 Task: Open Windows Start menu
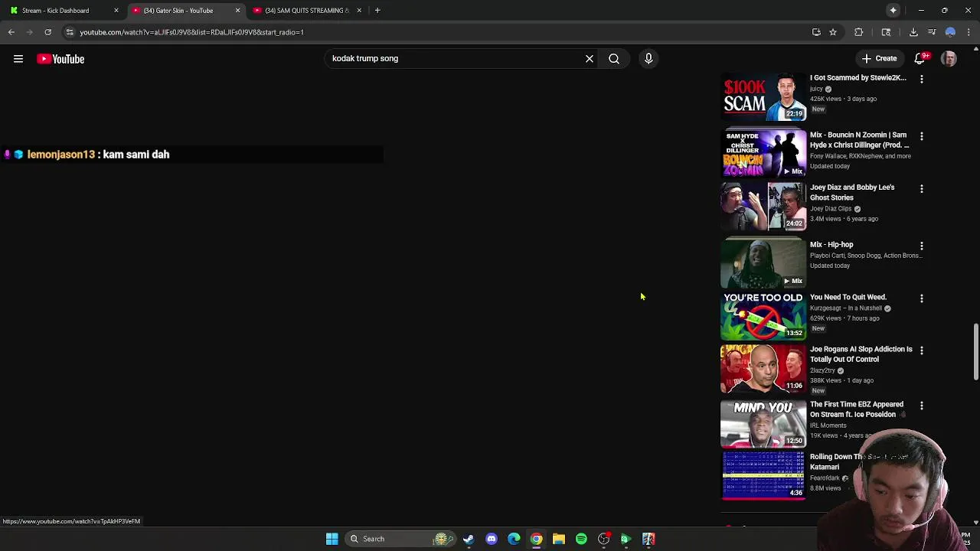[x=332, y=539]
